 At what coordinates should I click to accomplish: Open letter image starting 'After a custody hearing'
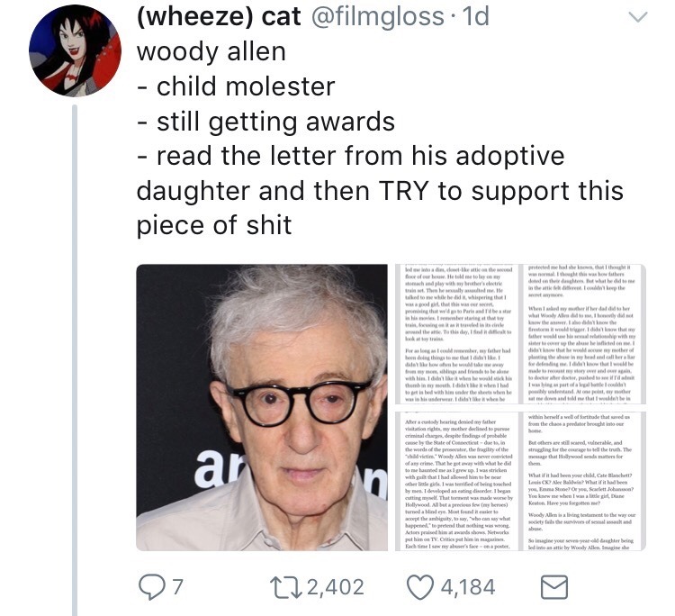pyautogui.click(x=457, y=481)
